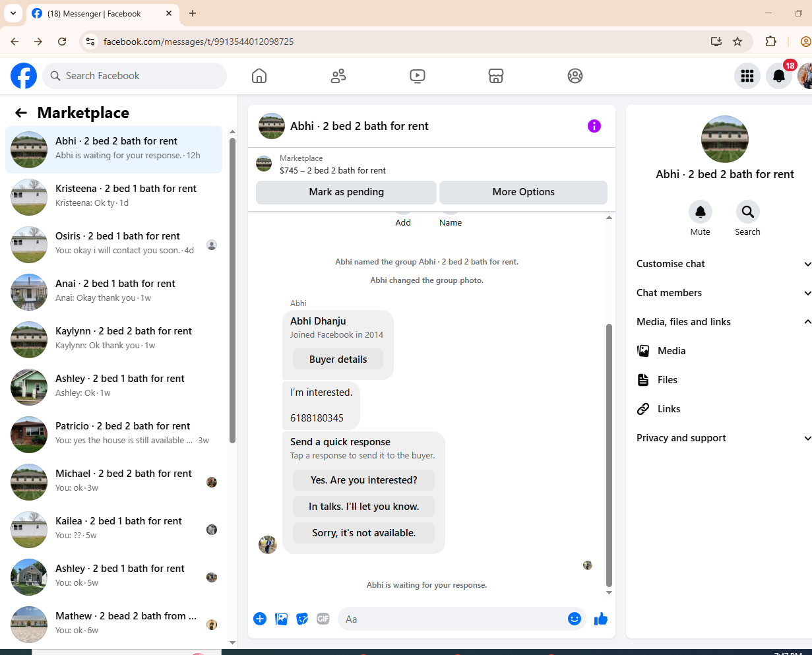Screen dimensions: 812x655
Task: Open the Groups icon in top navigation
Action: point(575,76)
